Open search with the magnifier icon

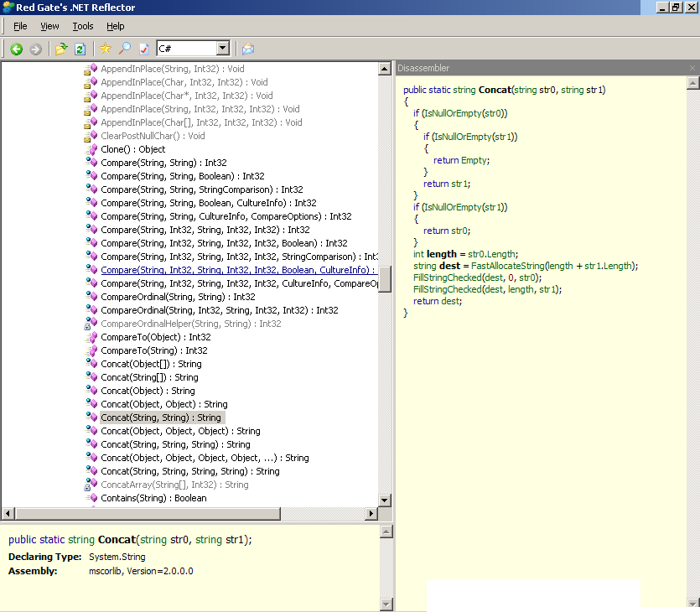point(125,49)
